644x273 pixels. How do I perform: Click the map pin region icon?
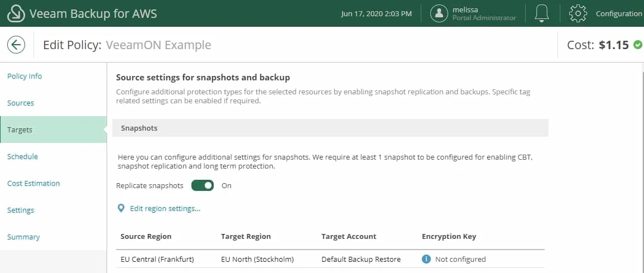tap(121, 208)
